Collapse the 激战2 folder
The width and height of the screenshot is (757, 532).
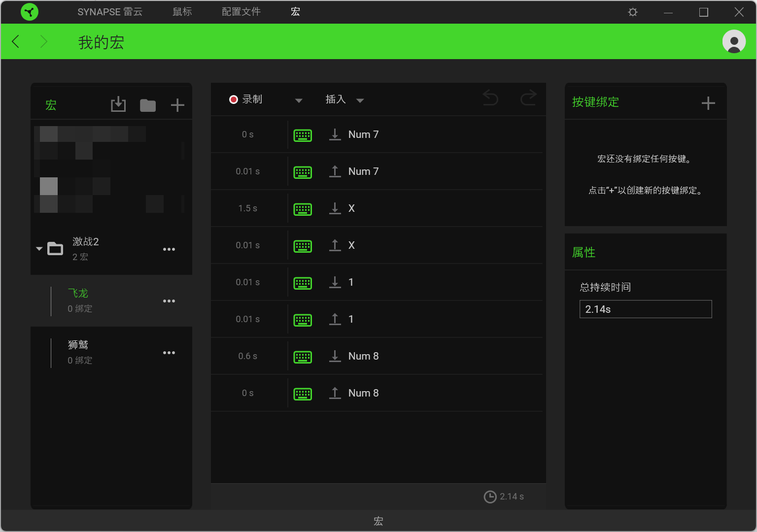39,249
